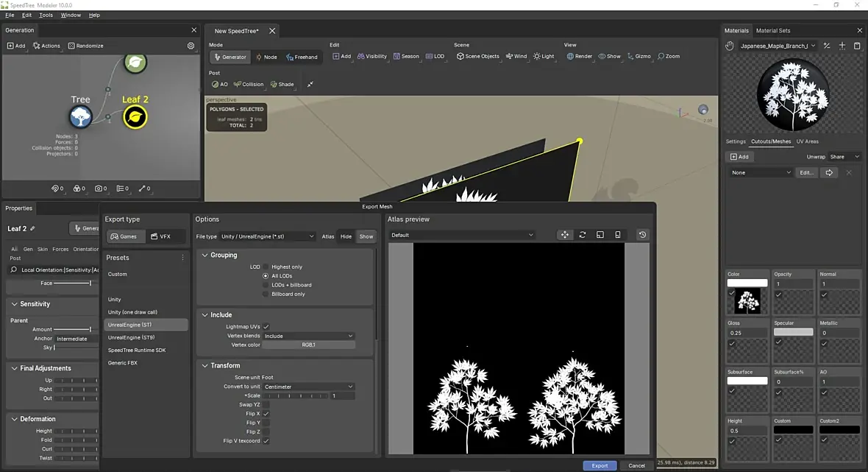
Task: Refresh the atlas preview
Action: pos(583,235)
